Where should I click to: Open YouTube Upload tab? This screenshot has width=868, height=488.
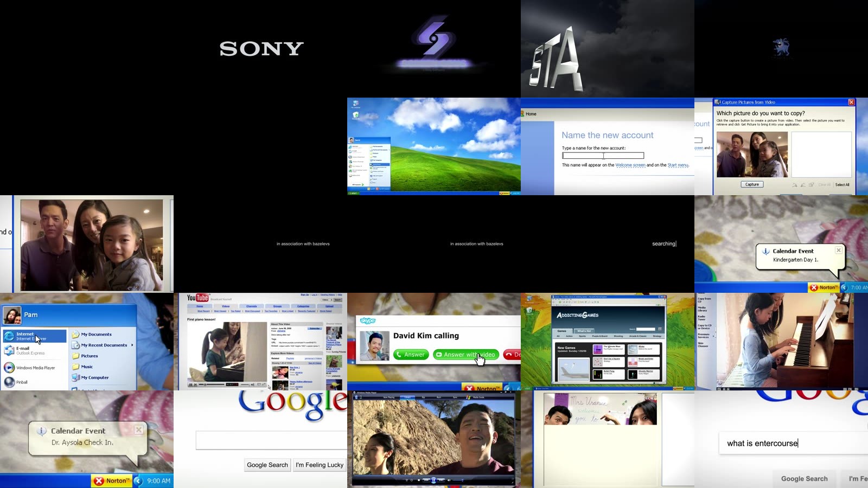(x=329, y=306)
